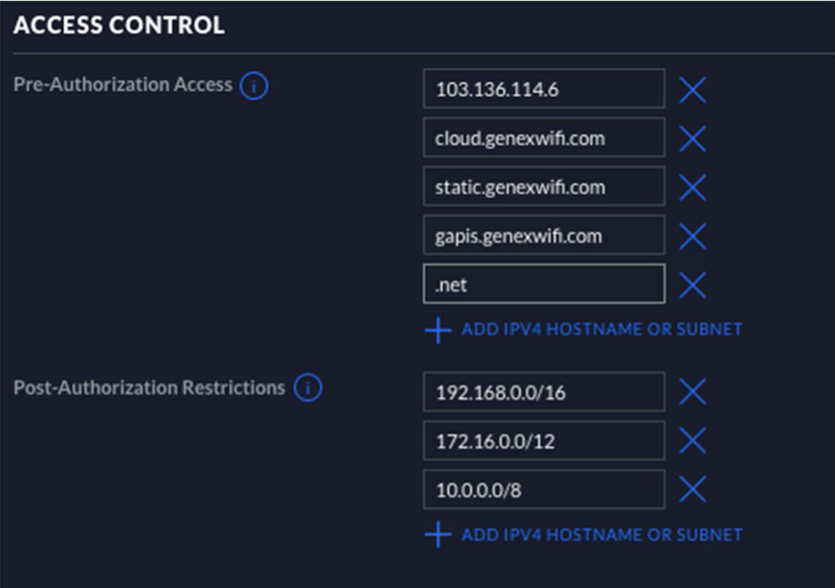Show Pre-Authorization Access info tooltip
This screenshot has height=588, width=835.
pos(253,86)
